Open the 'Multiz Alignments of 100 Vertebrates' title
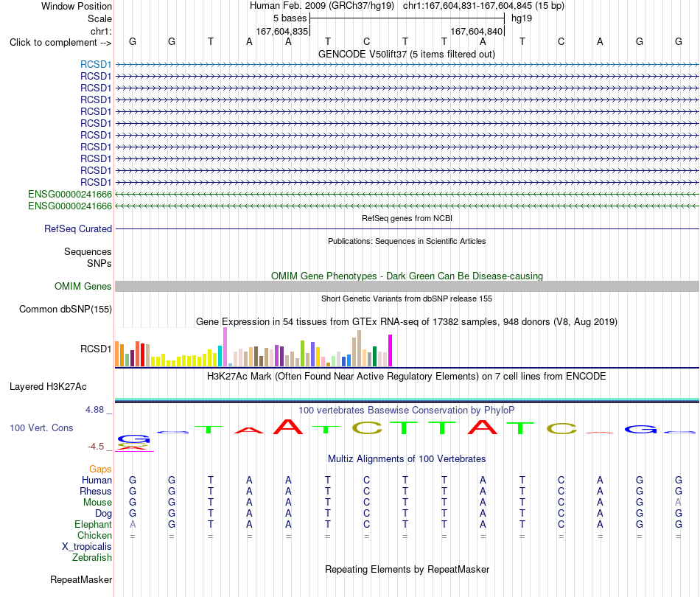This screenshot has height=597, width=700. (x=407, y=458)
